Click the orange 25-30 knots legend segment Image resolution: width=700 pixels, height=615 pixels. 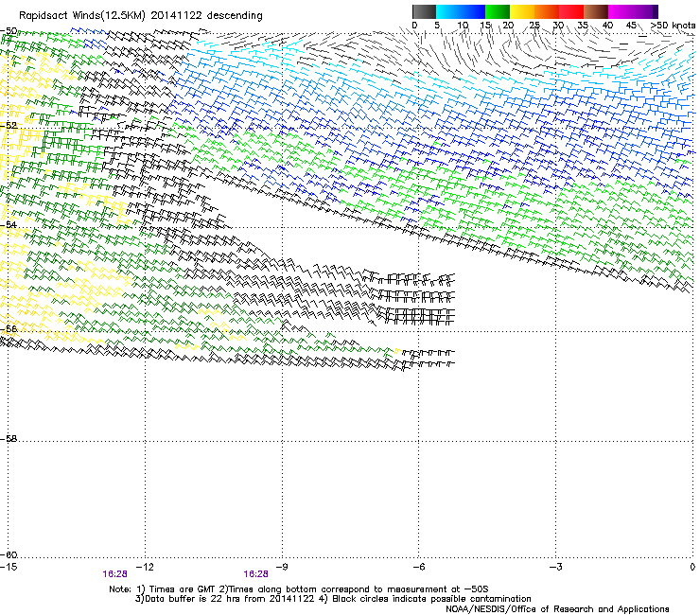[547, 11]
